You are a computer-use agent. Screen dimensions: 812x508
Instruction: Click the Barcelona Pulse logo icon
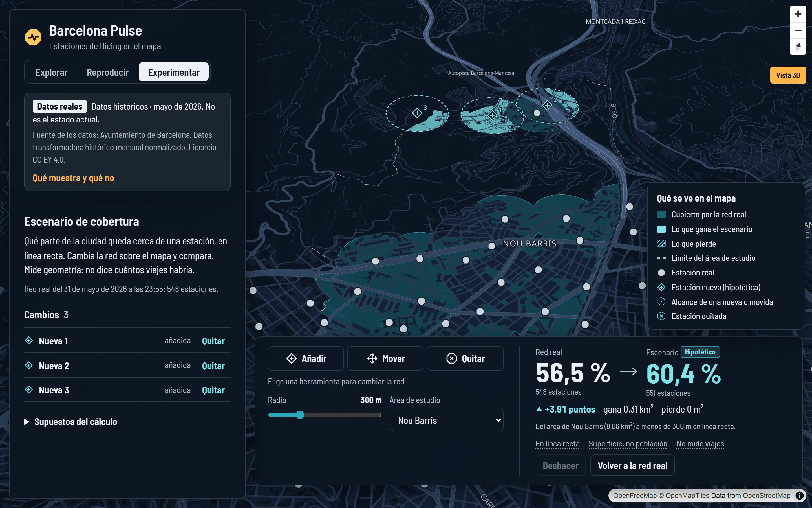click(33, 37)
